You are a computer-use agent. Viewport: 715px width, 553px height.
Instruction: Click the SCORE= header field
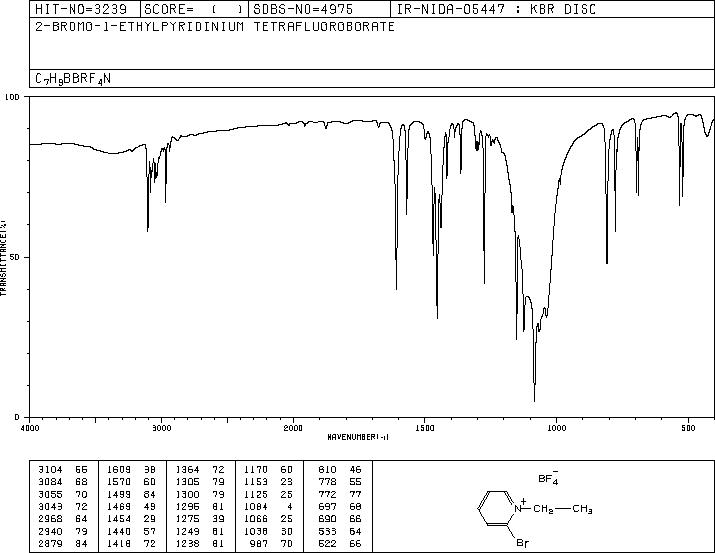(x=194, y=9)
